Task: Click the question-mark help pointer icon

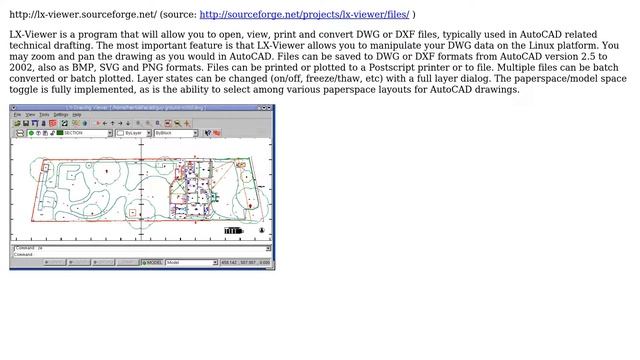Action: [x=208, y=133]
